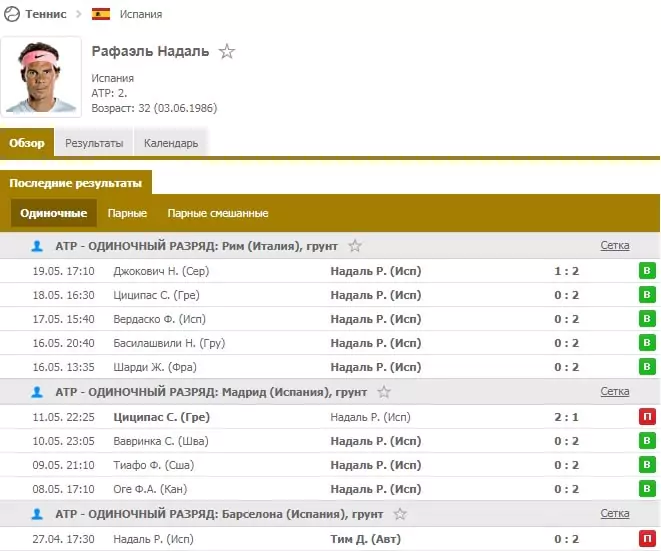
Task: Open Сетка link for Barcelona tournament
Action: pyautogui.click(x=615, y=513)
